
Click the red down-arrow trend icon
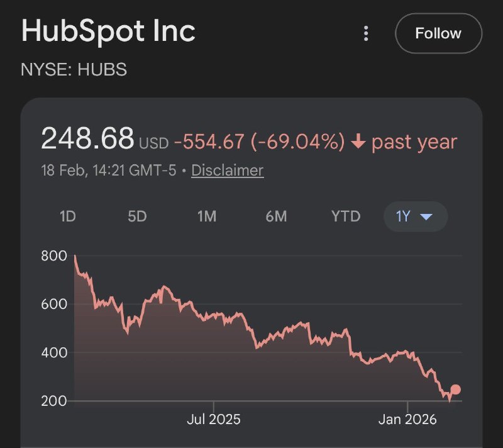click(x=358, y=142)
